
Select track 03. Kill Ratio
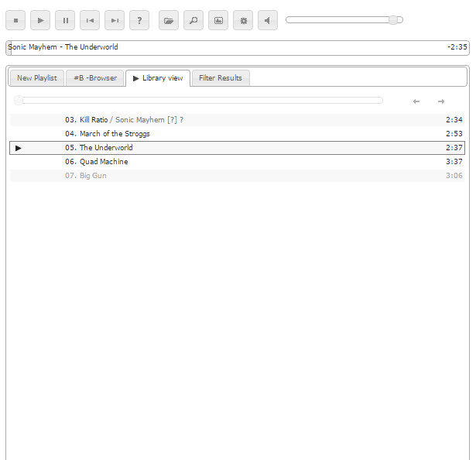pos(238,120)
